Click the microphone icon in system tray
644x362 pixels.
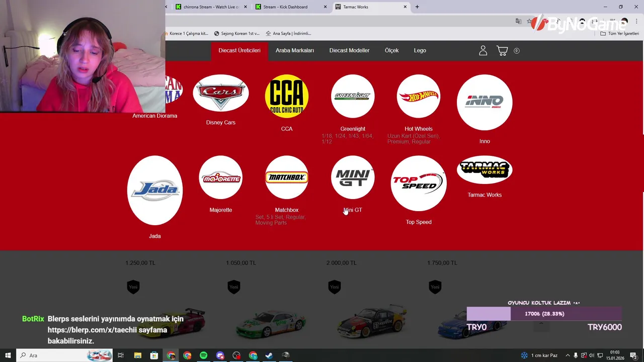coord(576,355)
